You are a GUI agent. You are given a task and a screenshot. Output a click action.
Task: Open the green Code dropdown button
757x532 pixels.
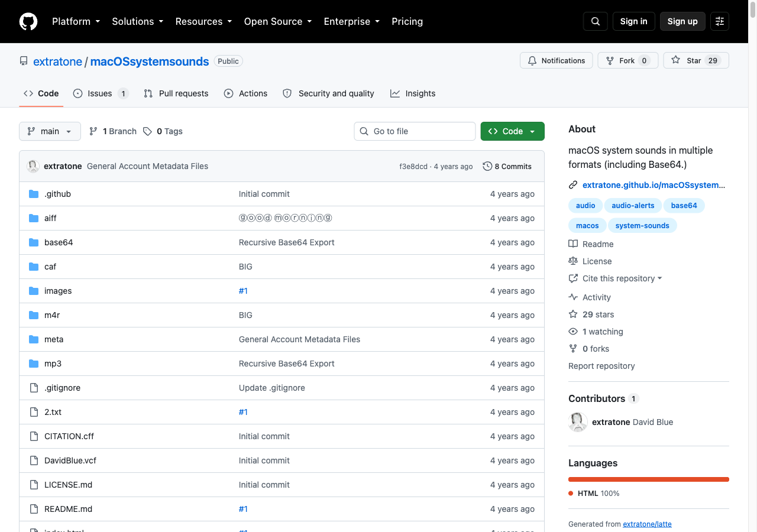click(513, 131)
